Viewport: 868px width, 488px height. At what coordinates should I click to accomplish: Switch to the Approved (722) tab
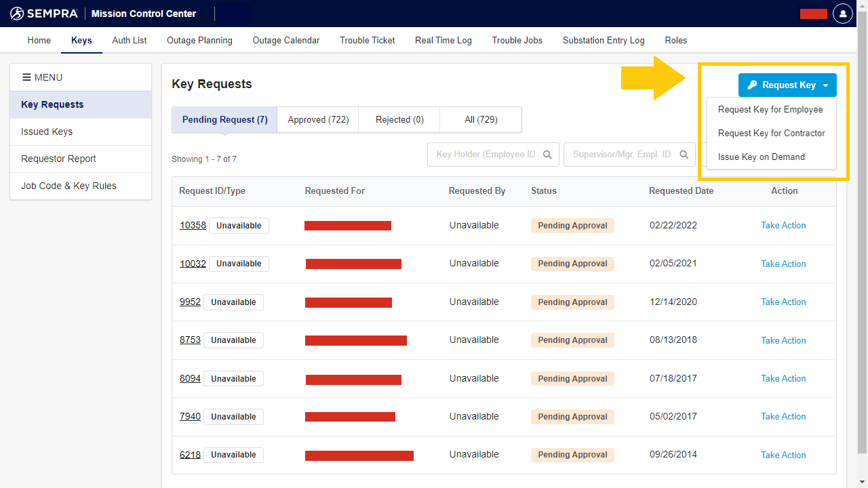pos(318,120)
